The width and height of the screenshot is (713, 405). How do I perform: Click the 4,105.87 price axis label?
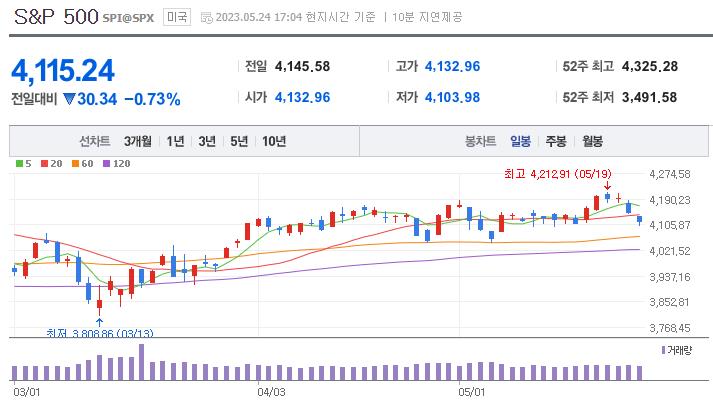(x=670, y=225)
